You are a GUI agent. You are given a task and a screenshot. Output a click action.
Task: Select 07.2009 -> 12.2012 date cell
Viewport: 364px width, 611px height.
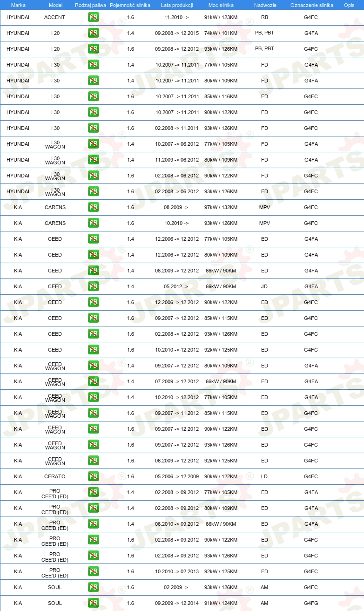(x=177, y=381)
